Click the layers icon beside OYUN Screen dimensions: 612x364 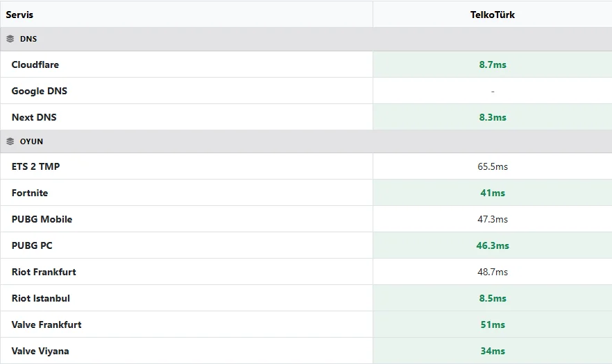coord(10,141)
